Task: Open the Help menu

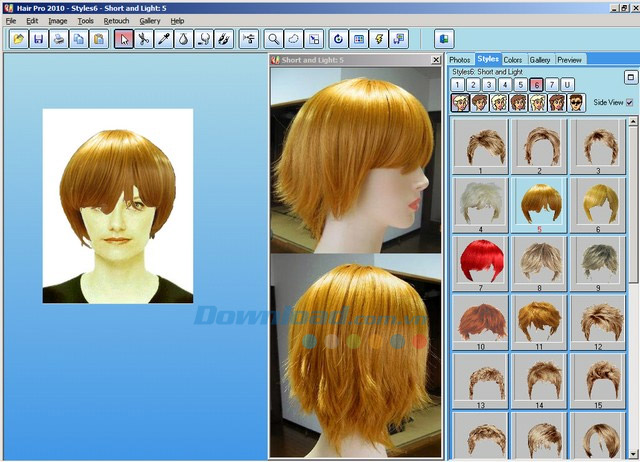Action: click(x=177, y=21)
